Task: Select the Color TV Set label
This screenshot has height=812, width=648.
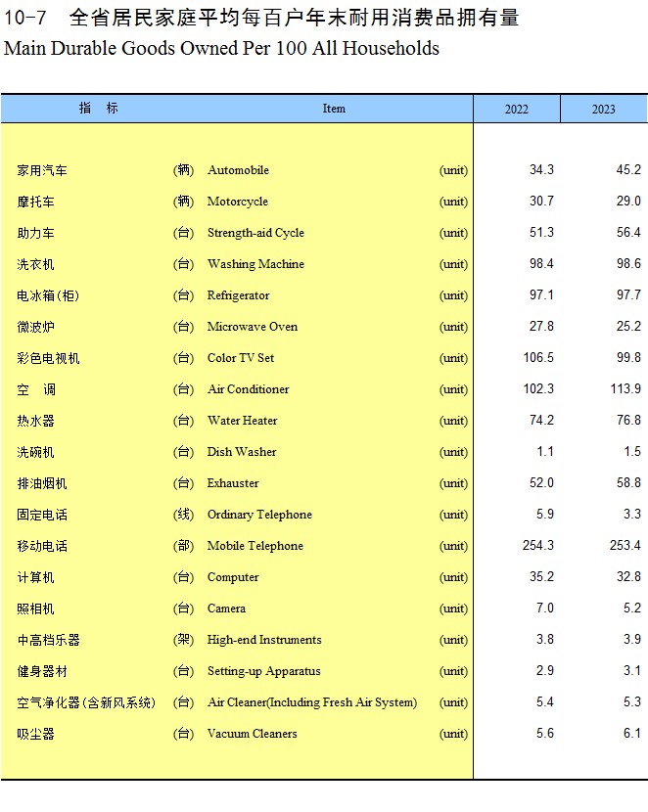Action: click(x=241, y=358)
